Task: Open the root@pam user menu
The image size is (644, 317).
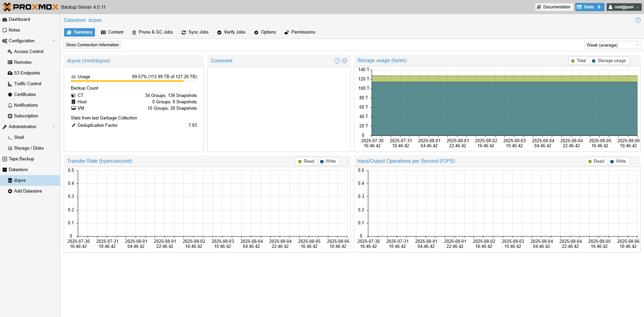Action: [x=624, y=7]
